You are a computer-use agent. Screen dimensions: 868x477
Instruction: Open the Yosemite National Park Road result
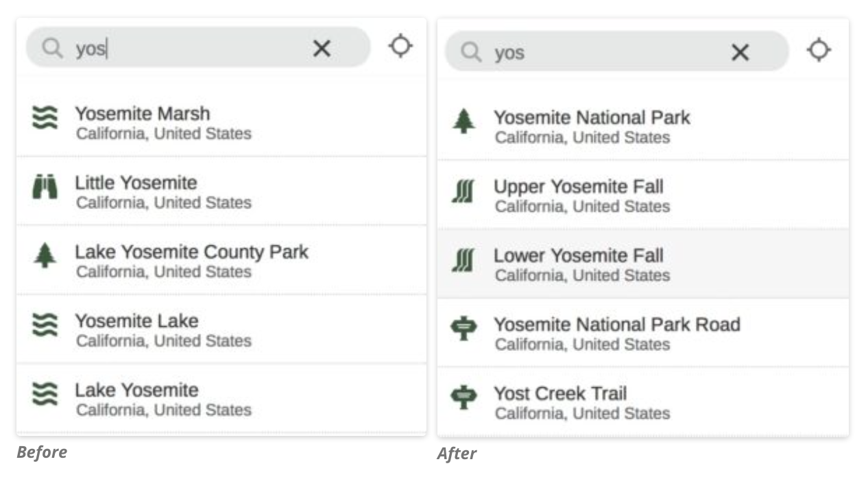(x=643, y=332)
